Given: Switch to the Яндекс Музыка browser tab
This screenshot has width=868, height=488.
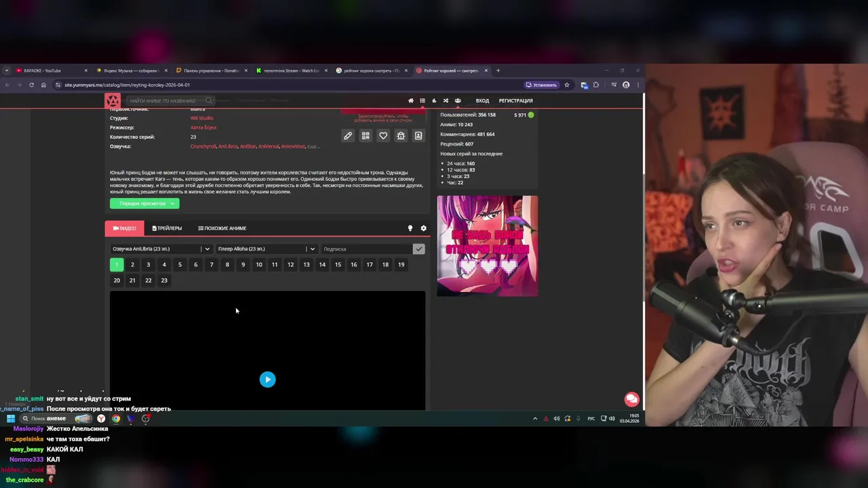Looking at the screenshot, I should 132,70.
